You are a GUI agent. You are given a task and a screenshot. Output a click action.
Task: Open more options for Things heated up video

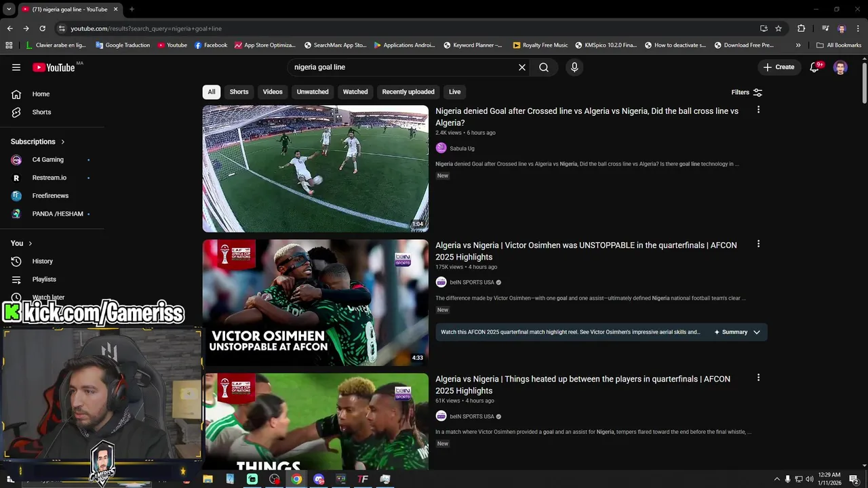pos(758,378)
